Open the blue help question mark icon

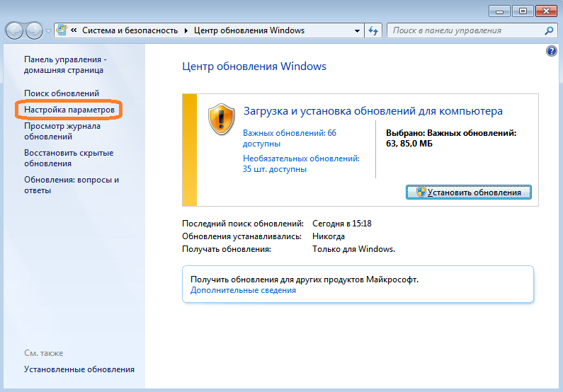point(552,52)
